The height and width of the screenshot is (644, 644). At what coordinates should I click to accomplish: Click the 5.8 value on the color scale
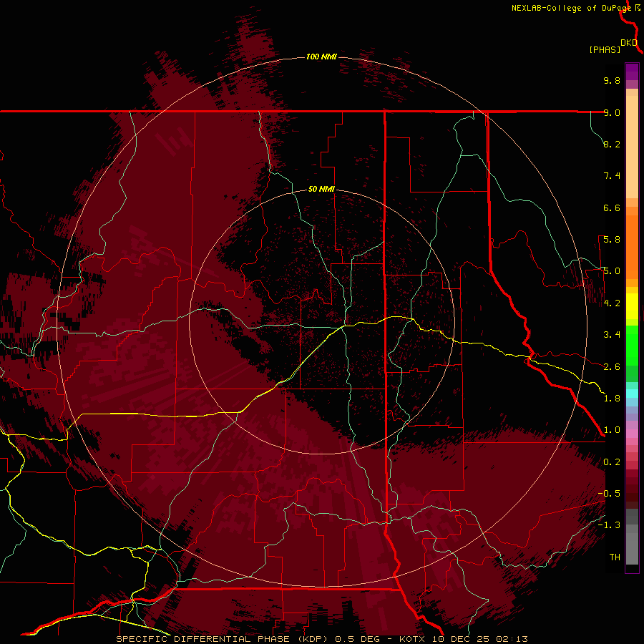click(x=612, y=240)
